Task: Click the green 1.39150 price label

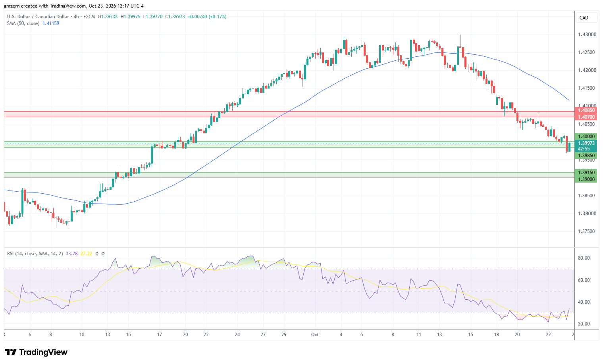Action: tap(586, 173)
